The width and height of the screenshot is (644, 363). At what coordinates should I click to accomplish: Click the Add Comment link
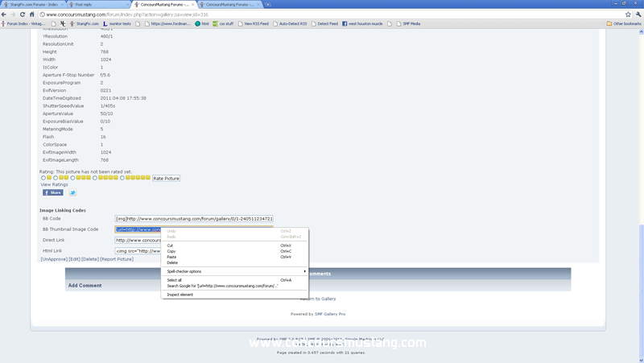(85, 286)
